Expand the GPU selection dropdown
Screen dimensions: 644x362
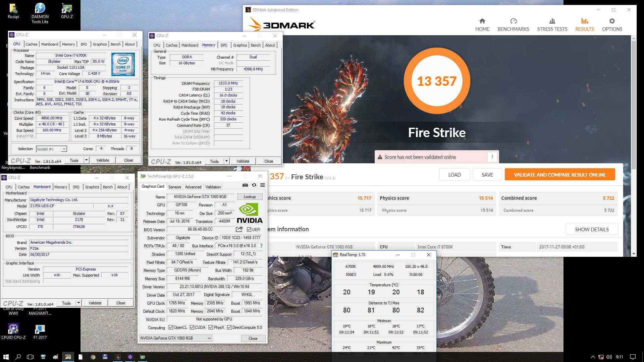pos(209,338)
